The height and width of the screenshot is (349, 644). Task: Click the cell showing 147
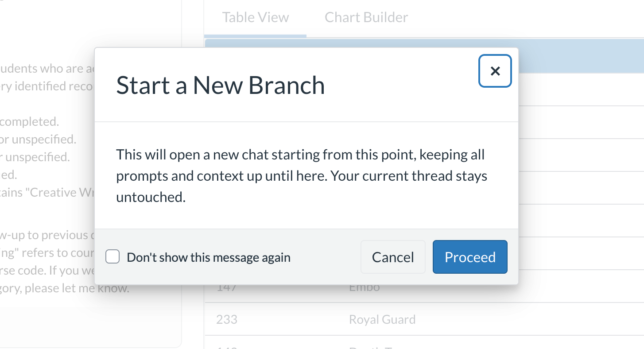coord(226,287)
